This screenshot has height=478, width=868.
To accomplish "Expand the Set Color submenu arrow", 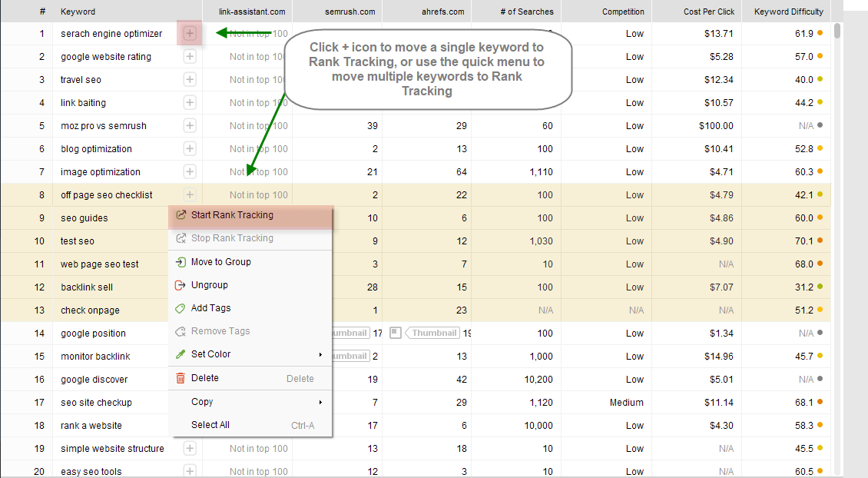I will [320, 354].
